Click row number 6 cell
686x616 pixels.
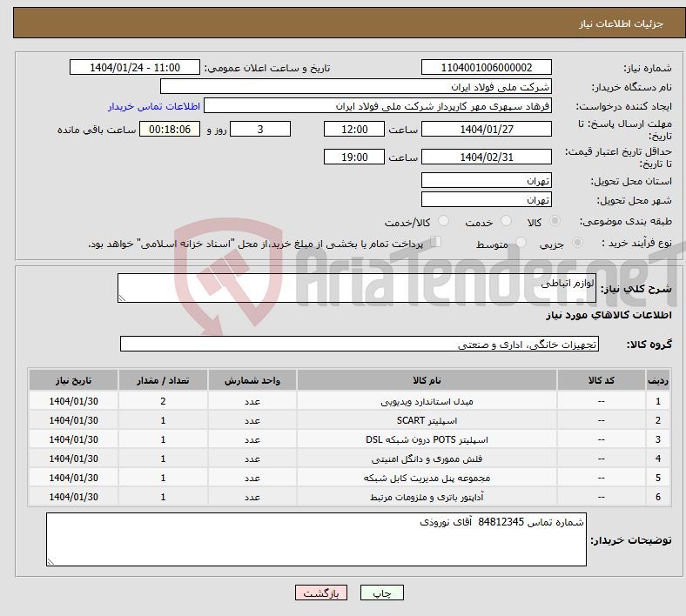coord(658,497)
